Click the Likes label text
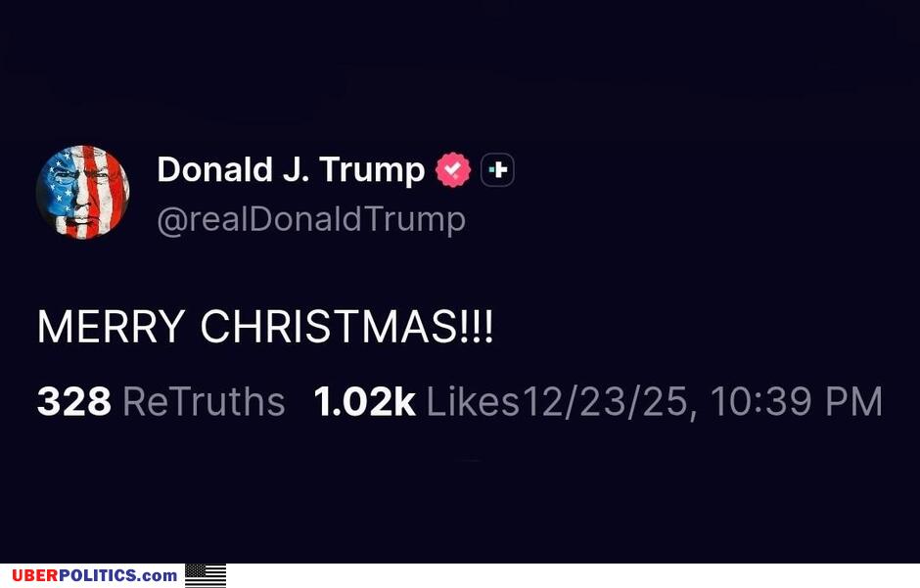This screenshot has height=588, width=920. point(471,401)
